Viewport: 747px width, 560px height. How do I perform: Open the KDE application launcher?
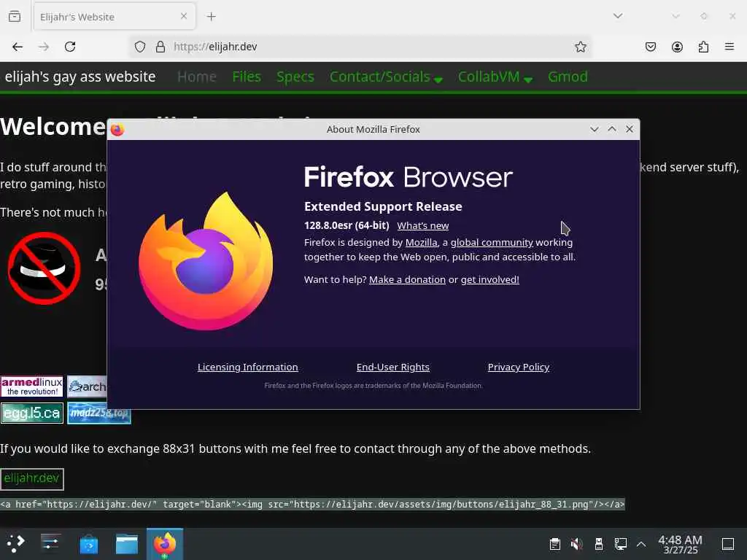coord(16,543)
